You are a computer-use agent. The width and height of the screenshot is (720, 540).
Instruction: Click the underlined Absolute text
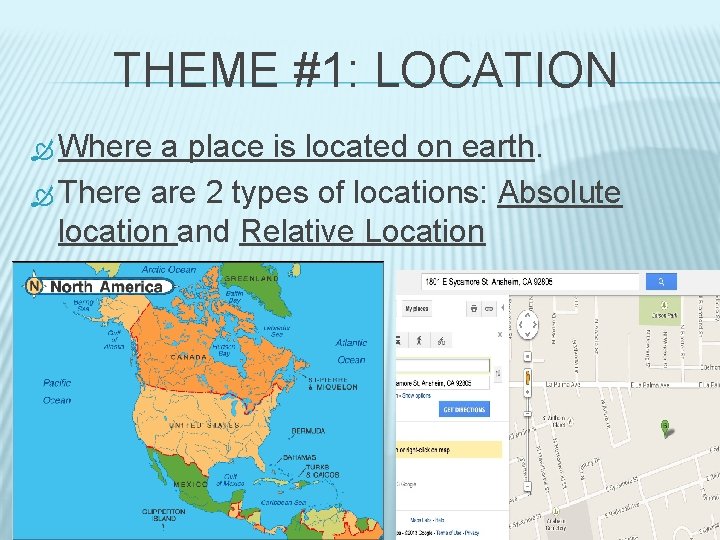(560, 192)
